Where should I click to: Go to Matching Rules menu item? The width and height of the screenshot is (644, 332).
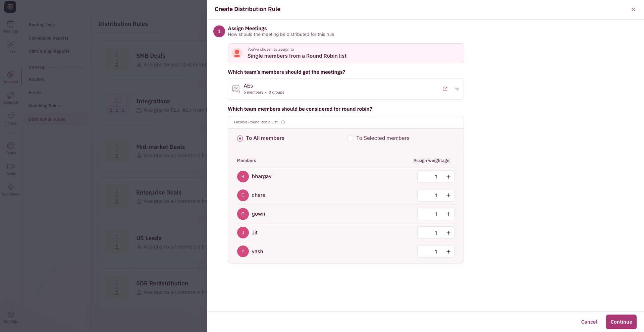coord(44,106)
